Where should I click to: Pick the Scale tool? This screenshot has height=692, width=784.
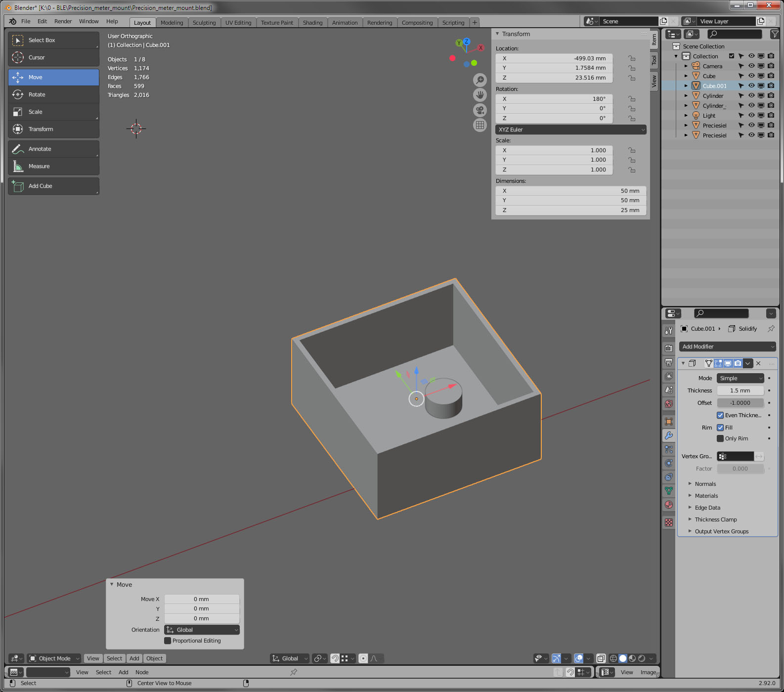point(53,112)
